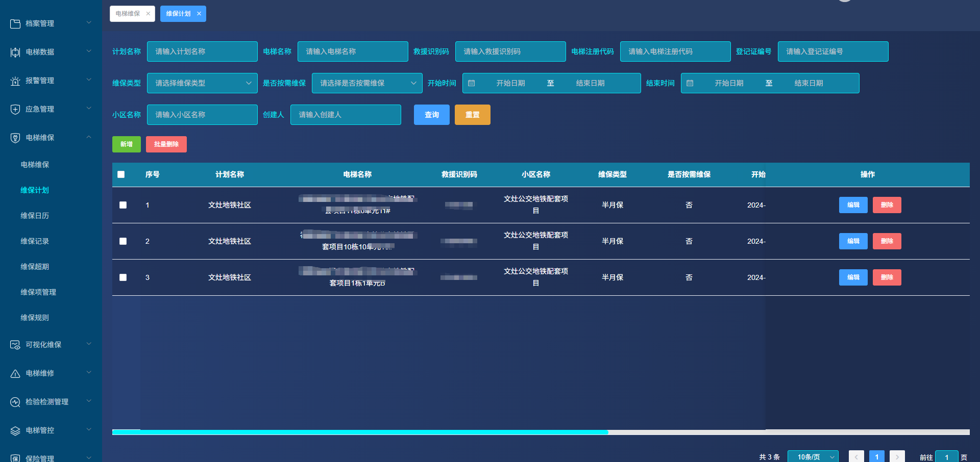980x462 pixels.
Task: Click the 报警管理 alarm icon
Action: coord(15,81)
